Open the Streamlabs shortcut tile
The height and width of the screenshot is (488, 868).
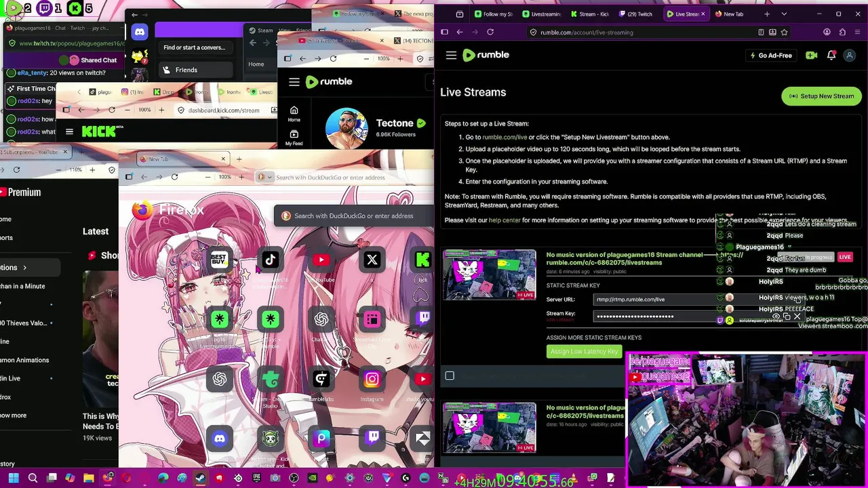(x=372, y=319)
